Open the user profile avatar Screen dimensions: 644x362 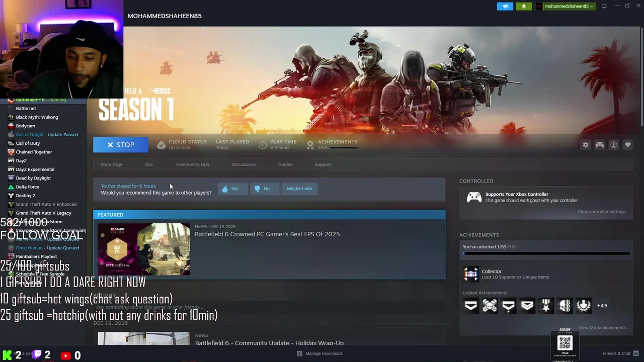click(x=539, y=6)
